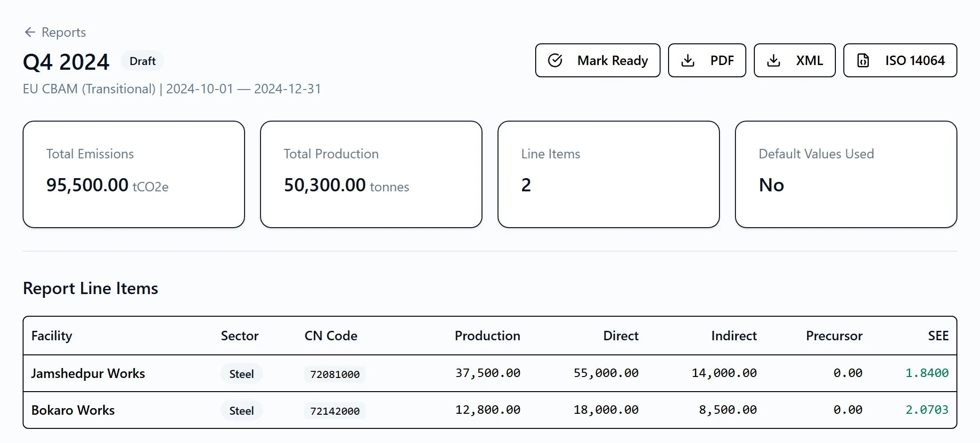Viewport: 980px width, 443px height.
Task: Click direct emissions value 55,000.00
Action: pyautogui.click(x=606, y=373)
